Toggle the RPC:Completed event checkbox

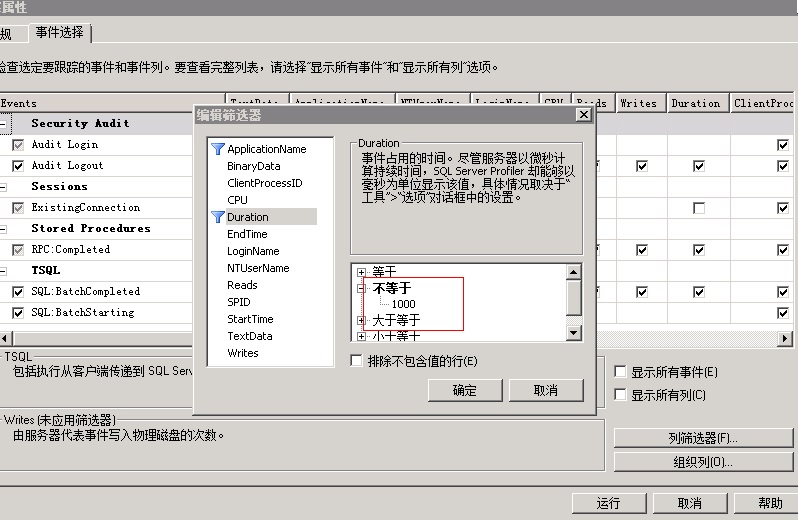(18, 250)
